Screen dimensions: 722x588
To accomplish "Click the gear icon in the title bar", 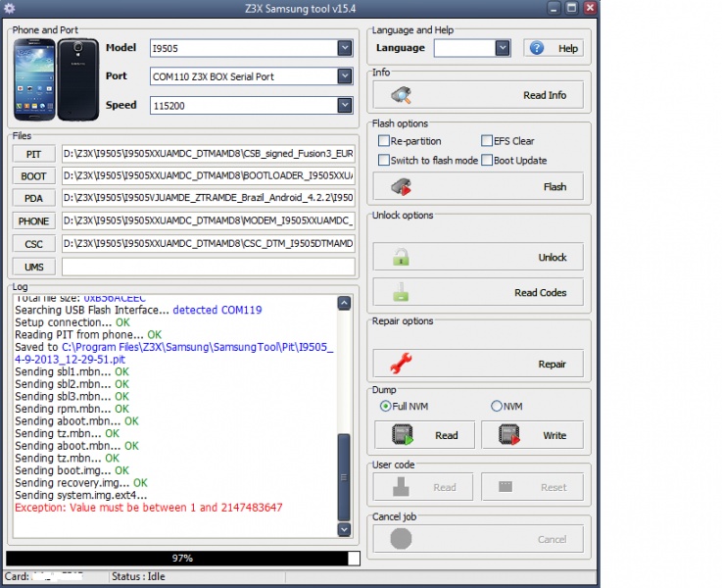I will click(x=9, y=8).
